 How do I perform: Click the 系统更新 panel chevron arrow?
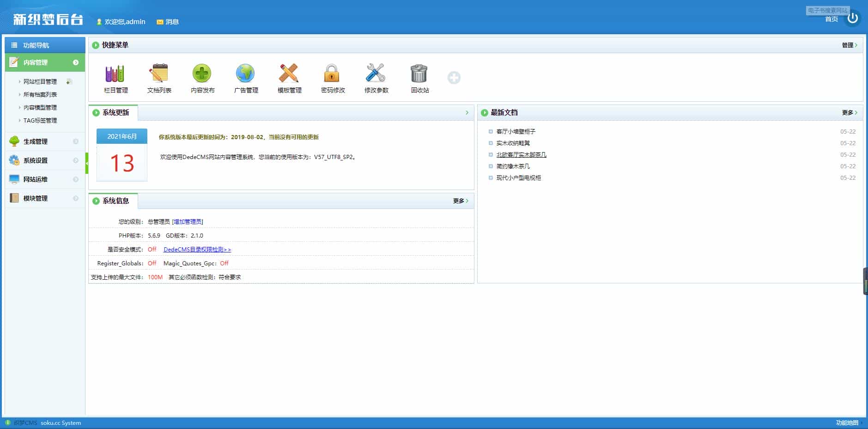click(467, 113)
